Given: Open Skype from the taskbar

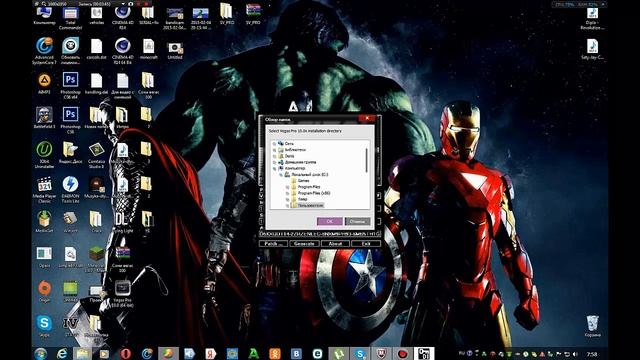Looking at the screenshot, I should pyautogui.click(x=360, y=353).
